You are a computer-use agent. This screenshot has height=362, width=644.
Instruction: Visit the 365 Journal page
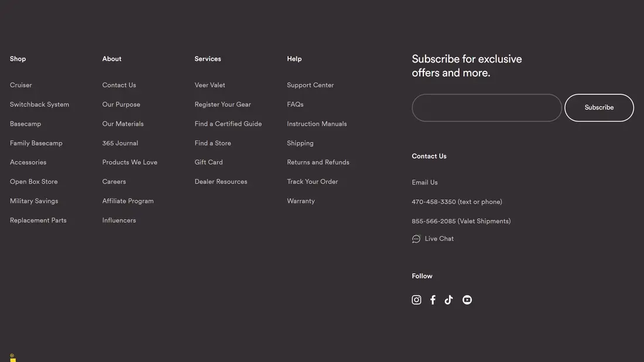pyautogui.click(x=120, y=143)
